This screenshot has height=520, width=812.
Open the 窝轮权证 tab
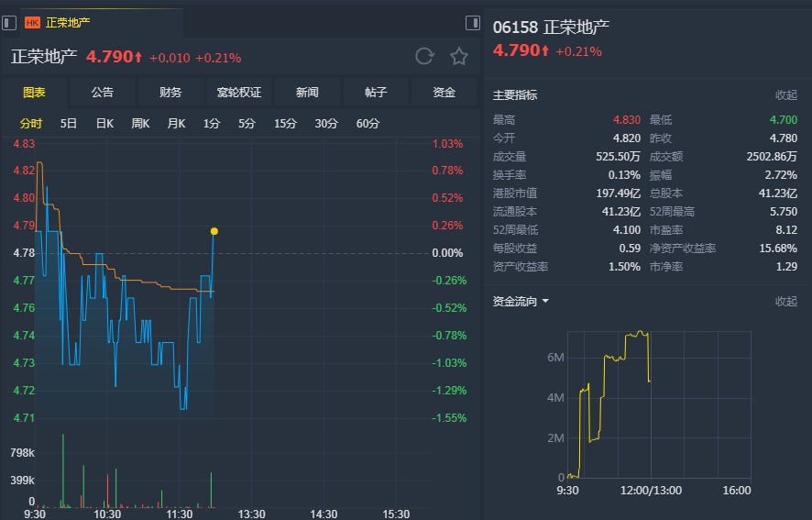[239, 93]
